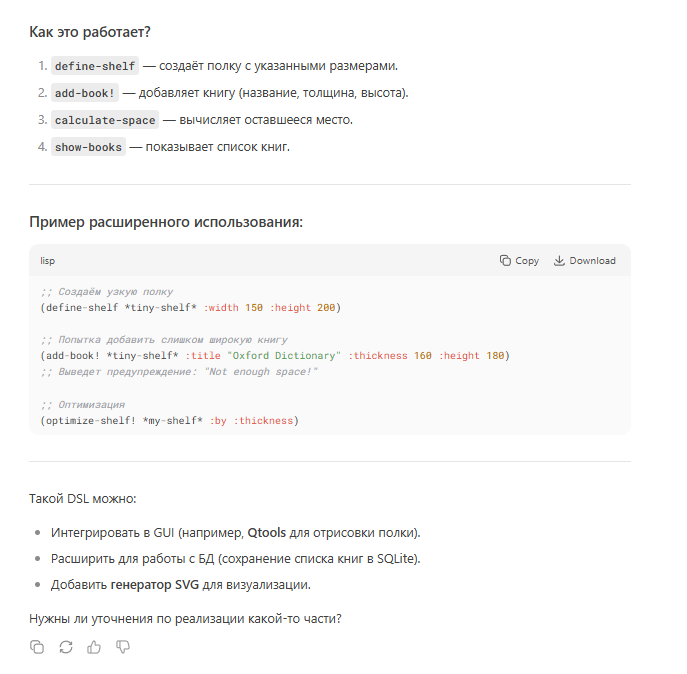Viewport: 687px width, 674px height.
Task: Click the "lisp" language label
Action: [48, 261]
